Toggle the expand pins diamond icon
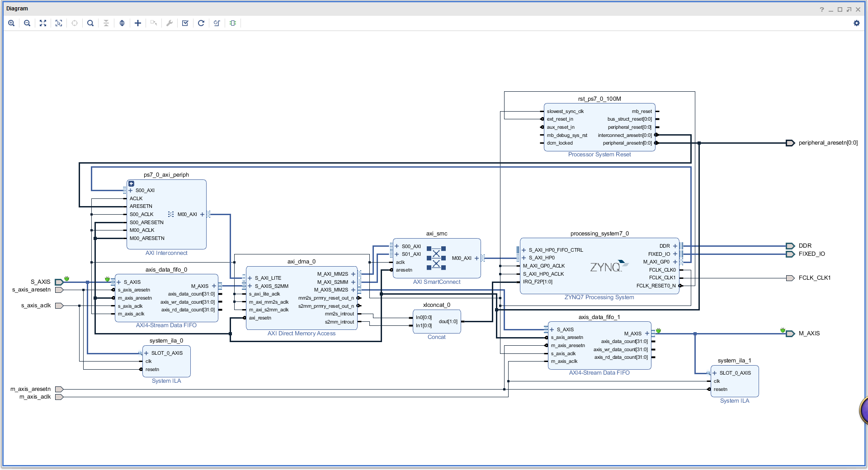Viewport: 868px width, 470px height. tap(122, 23)
